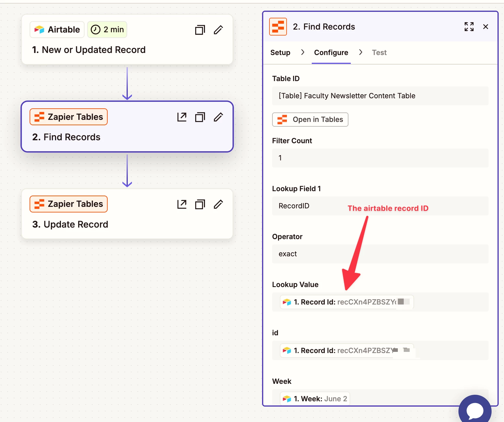Click the panel header title 2. Find Records

coord(324,27)
